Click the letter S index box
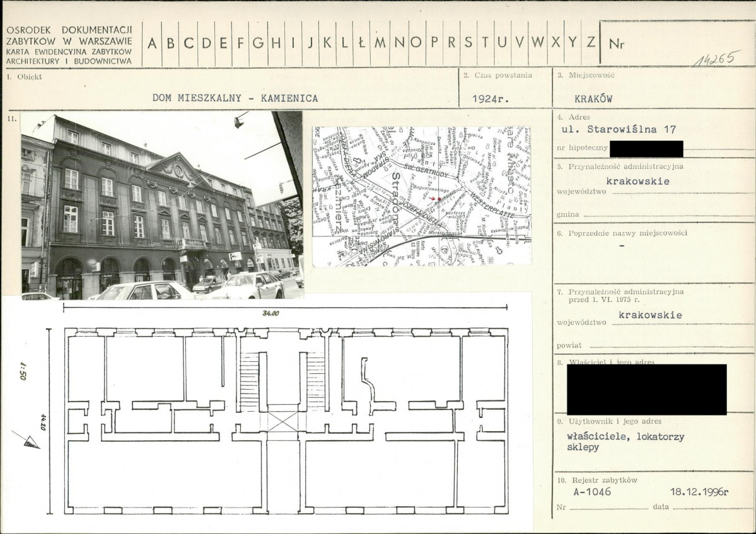The image size is (756, 534). point(468,44)
